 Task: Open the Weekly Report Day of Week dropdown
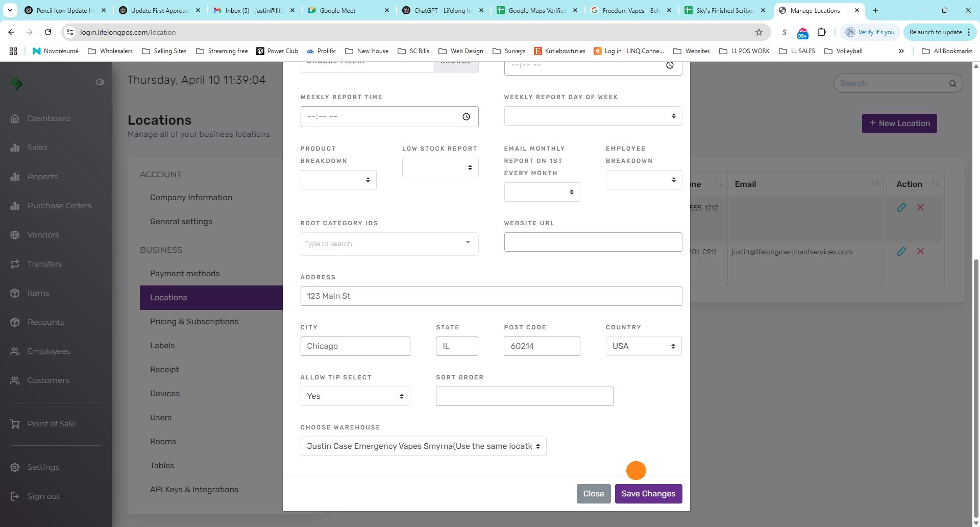593,116
